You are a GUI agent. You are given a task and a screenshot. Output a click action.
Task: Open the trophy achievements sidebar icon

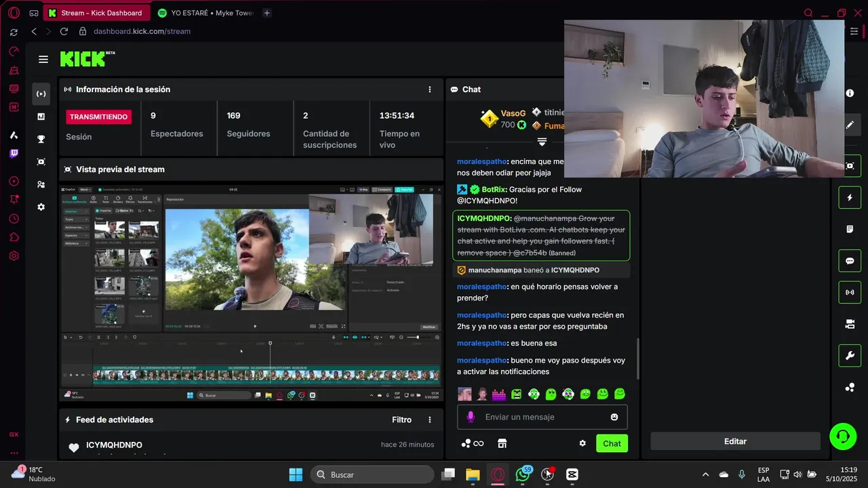pos(41,139)
